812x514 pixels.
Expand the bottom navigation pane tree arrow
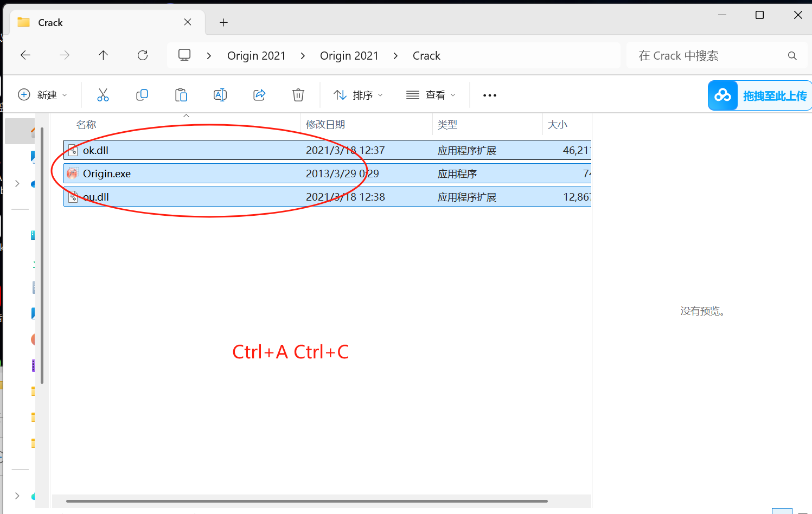(17, 496)
